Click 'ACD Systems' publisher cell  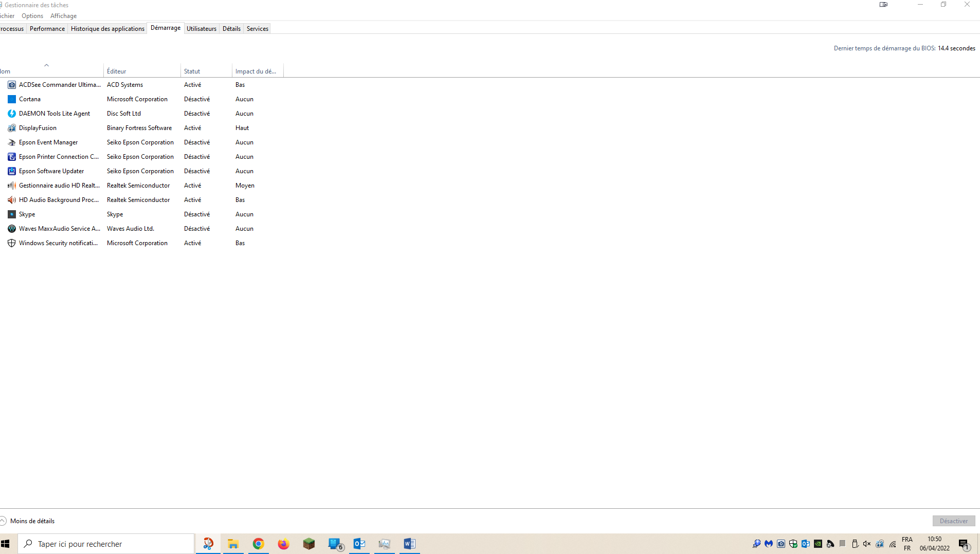(x=125, y=85)
